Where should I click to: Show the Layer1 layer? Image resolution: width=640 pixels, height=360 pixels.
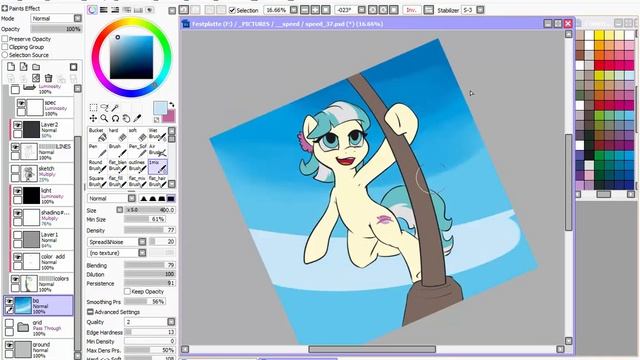[x=18, y=235]
